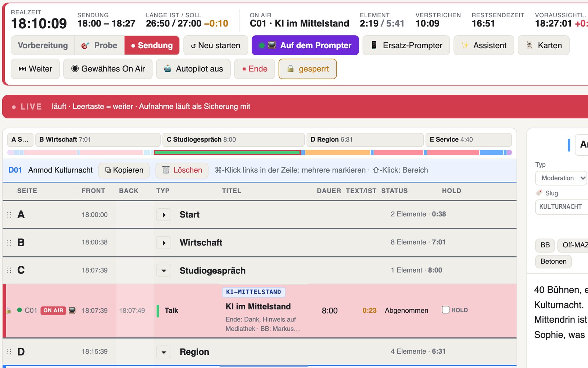
Task: Open the Typ Moderation dropdown
Action: (561, 178)
